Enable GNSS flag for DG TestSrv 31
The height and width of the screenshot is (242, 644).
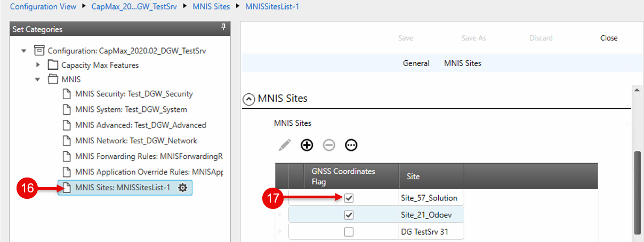349,232
